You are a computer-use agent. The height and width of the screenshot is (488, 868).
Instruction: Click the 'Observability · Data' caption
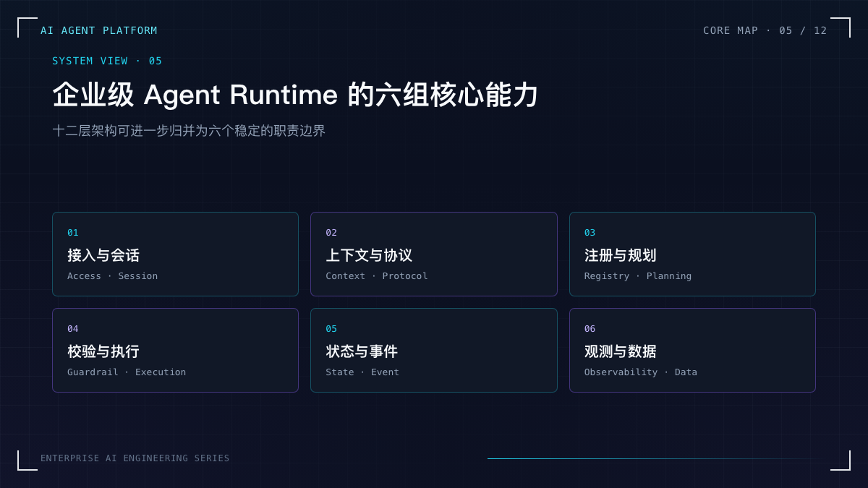pyautogui.click(x=641, y=372)
